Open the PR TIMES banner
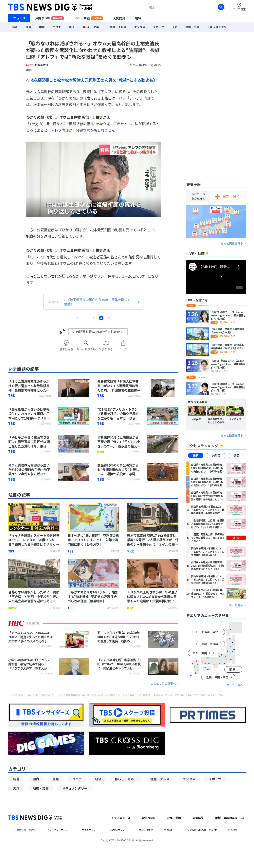This screenshot has width=254, height=868. (x=208, y=715)
